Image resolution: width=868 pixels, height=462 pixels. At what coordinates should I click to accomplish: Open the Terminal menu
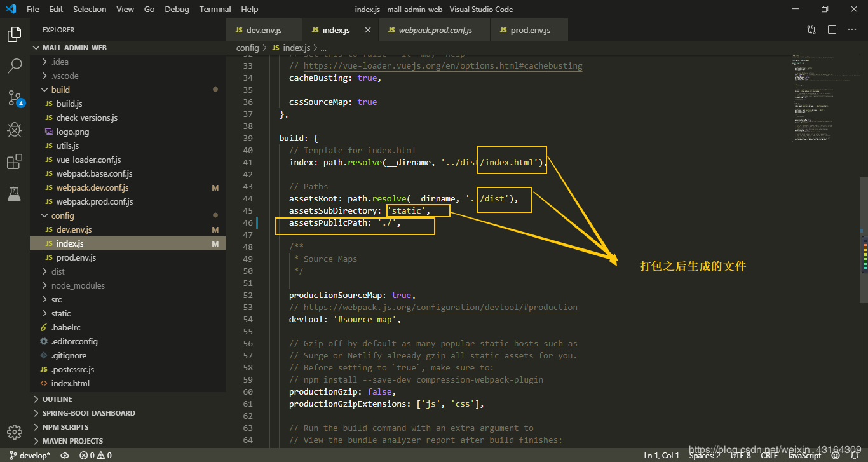point(215,10)
